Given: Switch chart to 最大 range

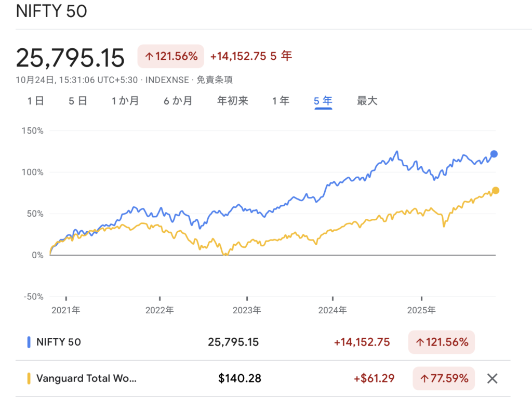Looking at the screenshot, I should 367,101.
